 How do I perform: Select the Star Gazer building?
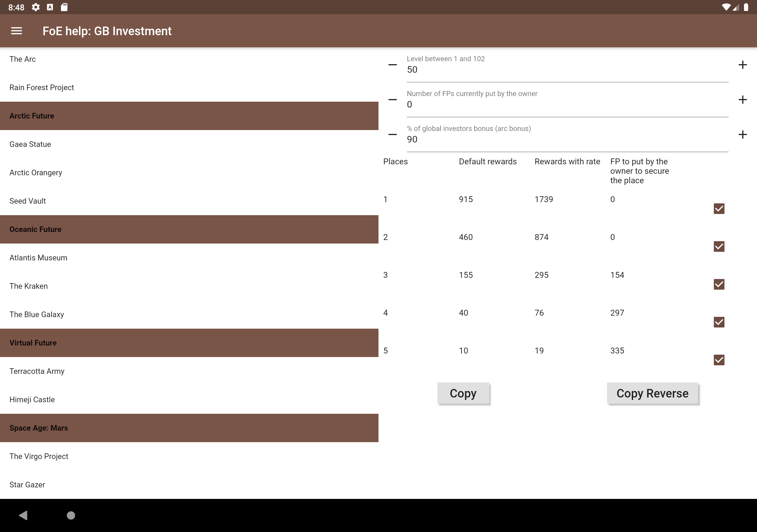coord(27,484)
